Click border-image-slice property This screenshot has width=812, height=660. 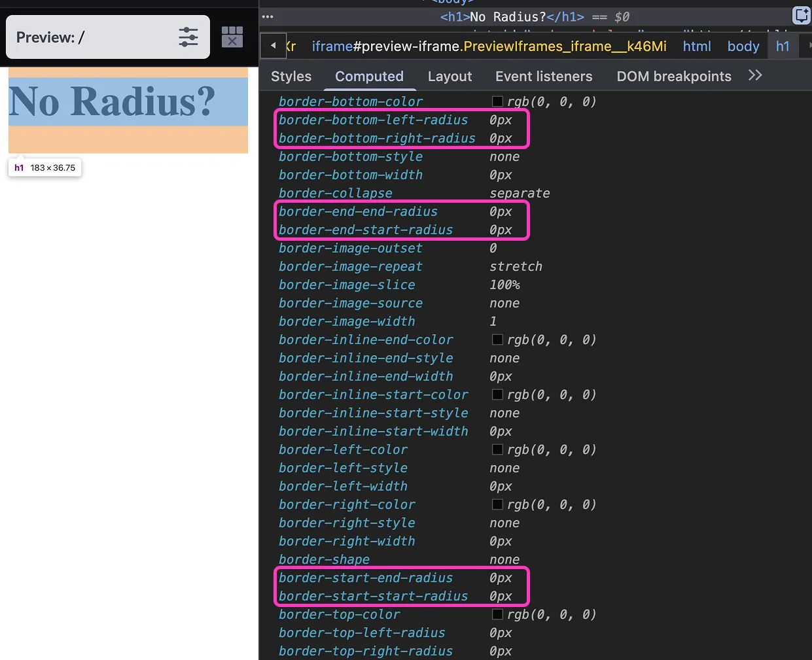click(x=347, y=285)
